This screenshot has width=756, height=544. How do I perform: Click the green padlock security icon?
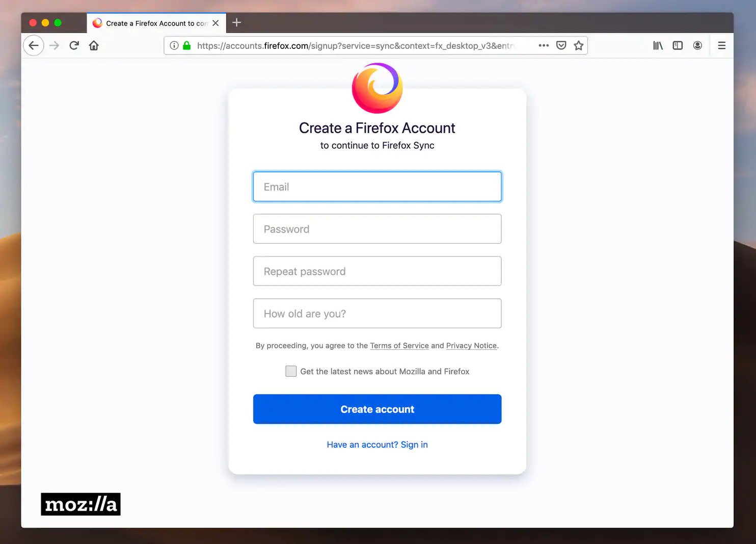[x=187, y=45]
